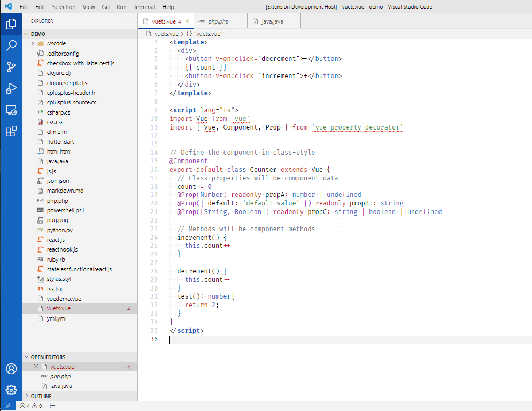Click the list icon in the status bar
This screenshot has width=532, height=411.
(x=52, y=406)
